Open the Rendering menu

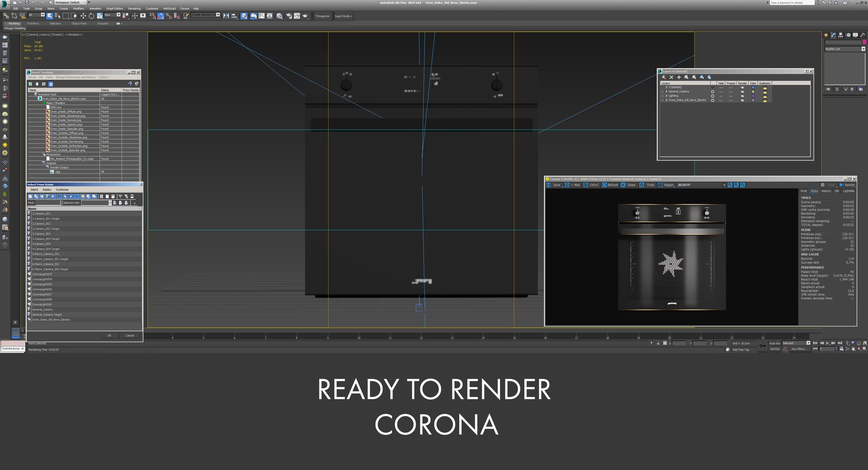[134, 9]
